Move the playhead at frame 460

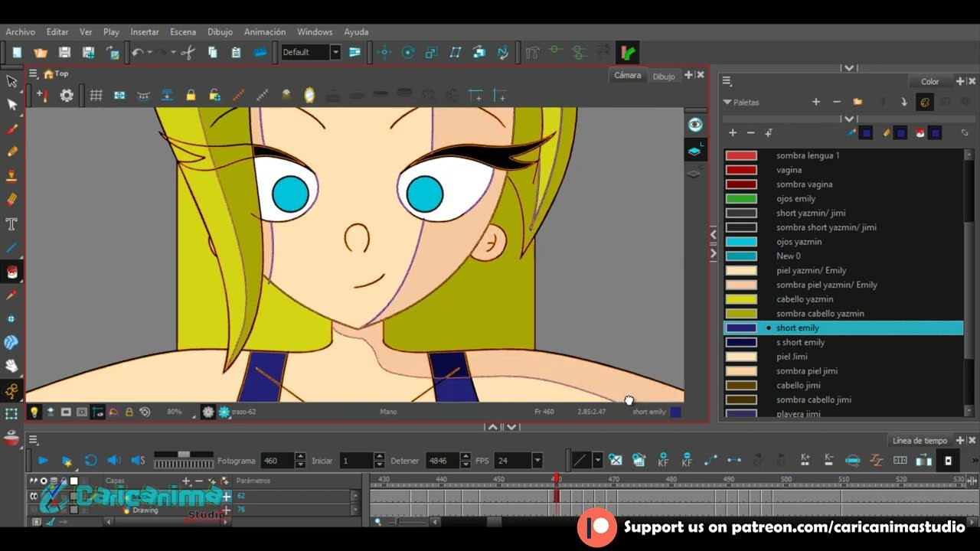(557, 480)
